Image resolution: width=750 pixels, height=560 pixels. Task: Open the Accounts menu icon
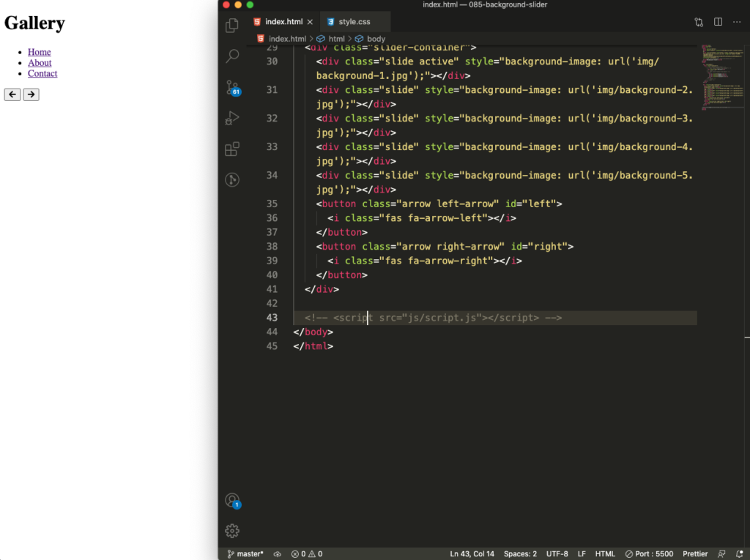point(233,501)
